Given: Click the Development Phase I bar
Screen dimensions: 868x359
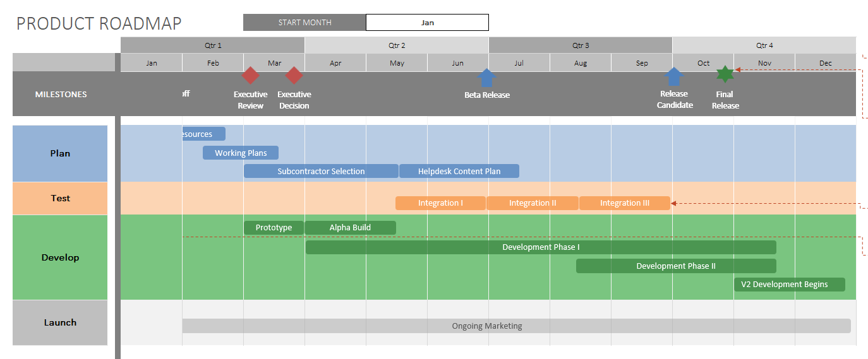Looking at the screenshot, I should 541,247.
